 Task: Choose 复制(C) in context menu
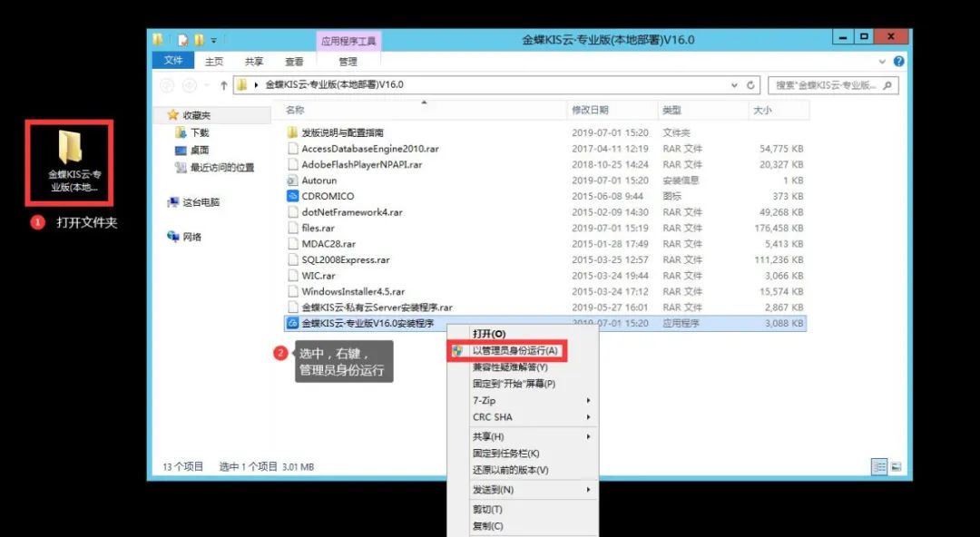(x=487, y=526)
